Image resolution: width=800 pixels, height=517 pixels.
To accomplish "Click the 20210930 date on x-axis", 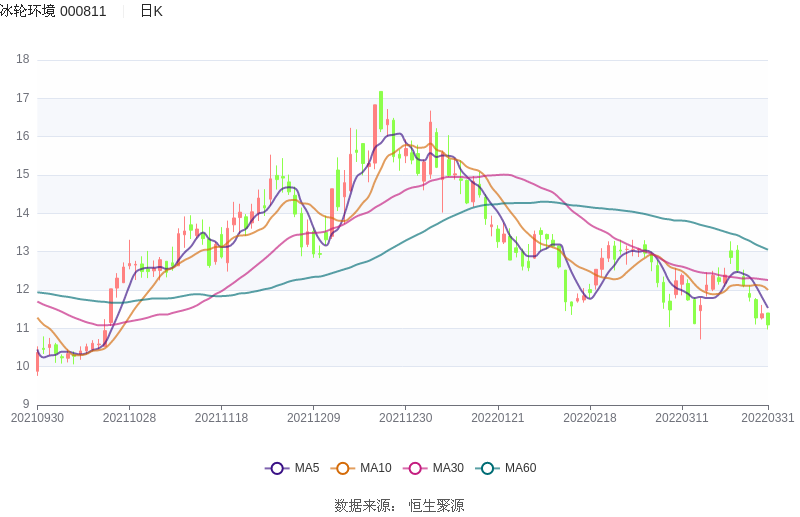I will 37,418.
